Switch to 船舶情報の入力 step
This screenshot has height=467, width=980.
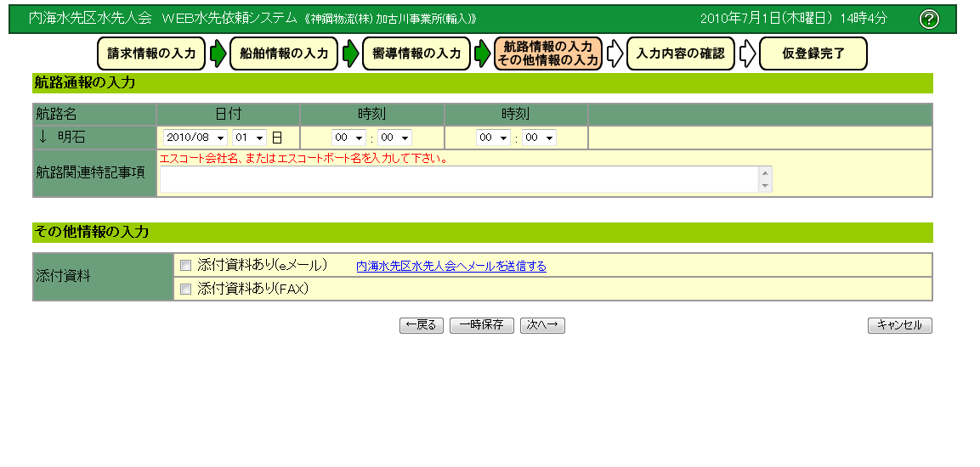[284, 53]
